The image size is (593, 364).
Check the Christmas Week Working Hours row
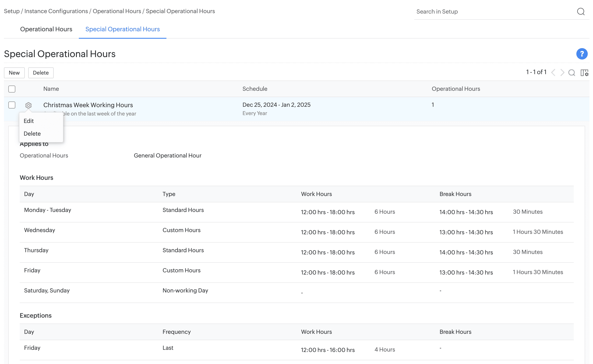(x=12, y=105)
